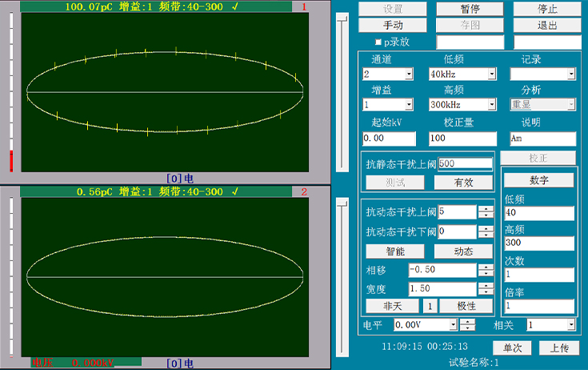This screenshot has width=588, height=370.
Task: Click the 停止 (stop) button
Action: point(547,10)
